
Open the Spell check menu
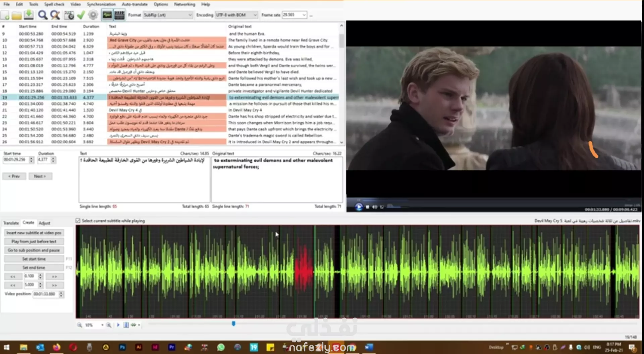pyautogui.click(x=54, y=4)
